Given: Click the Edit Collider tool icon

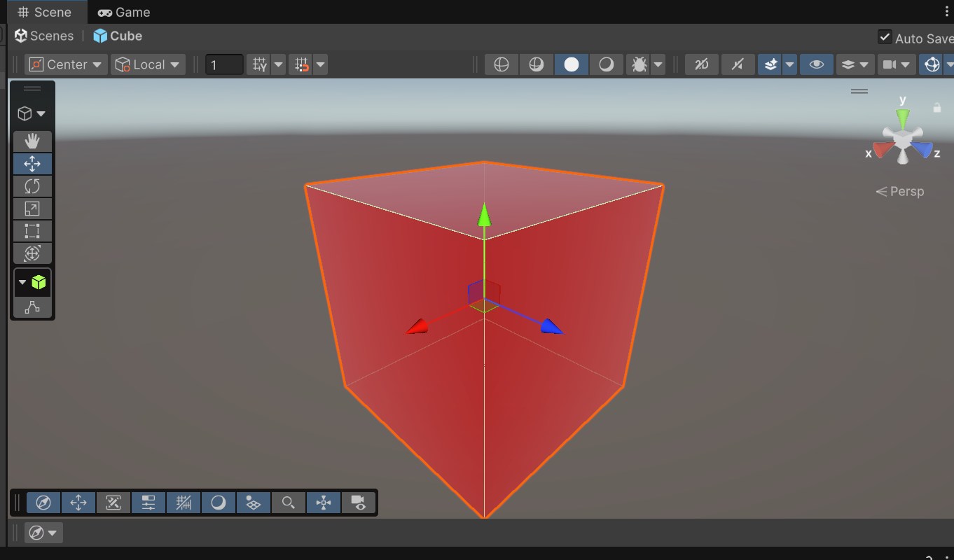Looking at the screenshot, I should (32, 307).
